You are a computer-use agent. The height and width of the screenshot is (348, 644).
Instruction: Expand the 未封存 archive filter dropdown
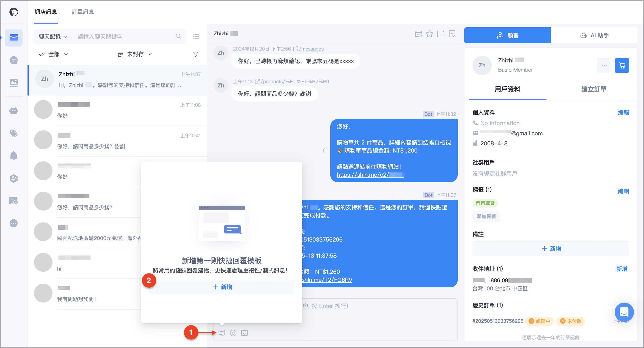(135, 54)
